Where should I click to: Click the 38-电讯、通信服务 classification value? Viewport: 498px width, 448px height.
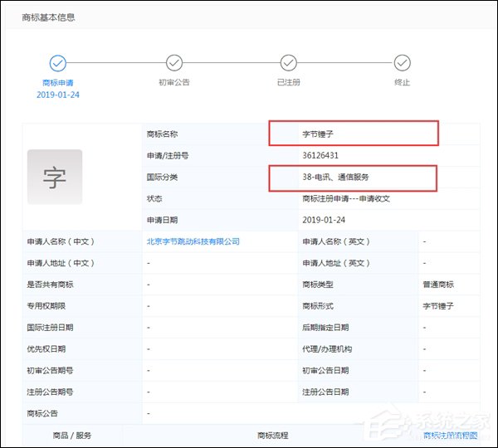[336, 177]
